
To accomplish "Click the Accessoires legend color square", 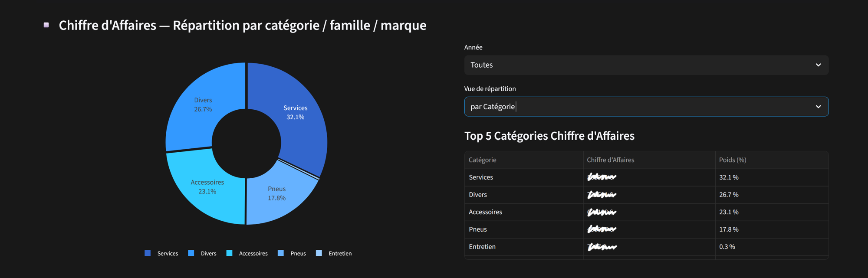I will pyautogui.click(x=229, y=253).
